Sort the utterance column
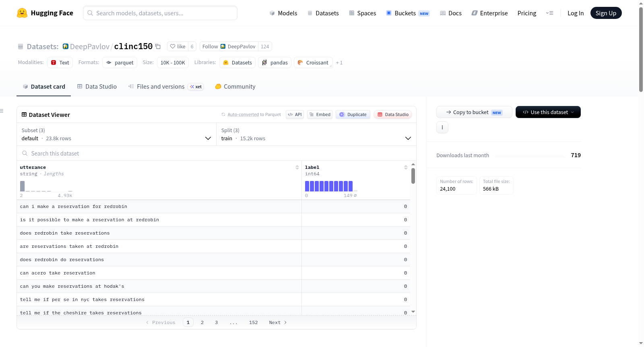The width and height of the screenshot is (644, 347). point(297,167)
